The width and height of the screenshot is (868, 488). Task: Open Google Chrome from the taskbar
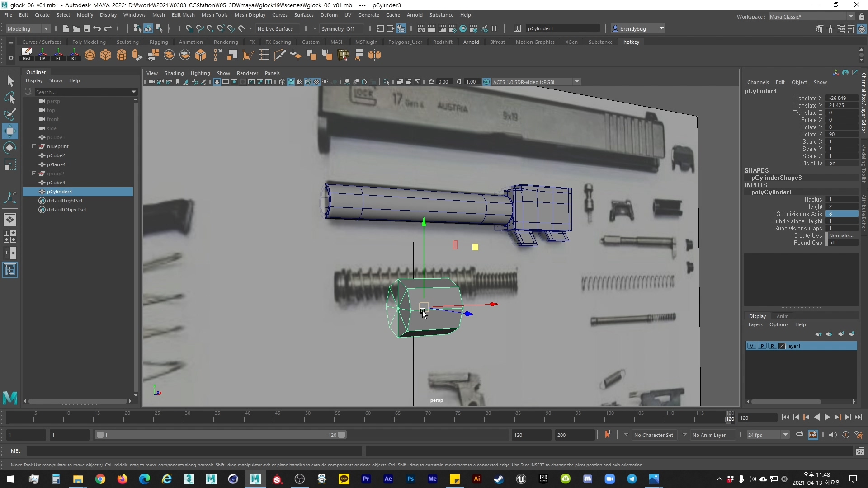point(100,479)
